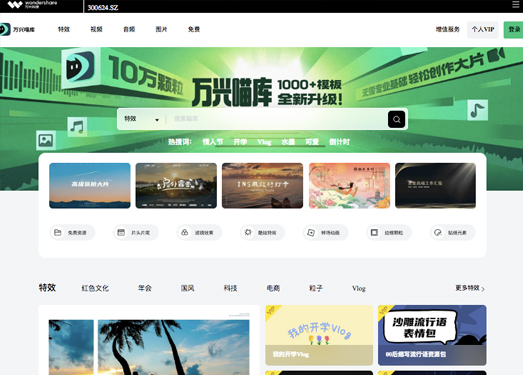Click hot search term 倒计时

(x=339, y=142)
